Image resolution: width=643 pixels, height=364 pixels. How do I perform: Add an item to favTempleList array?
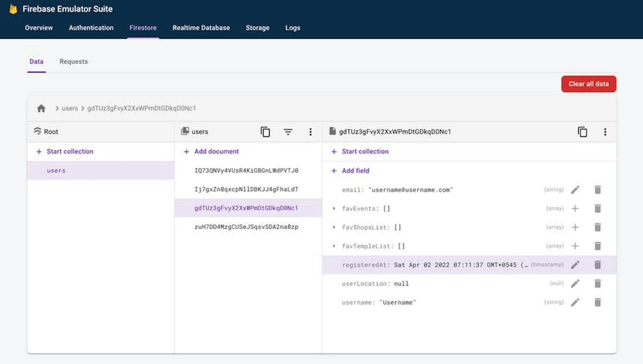point(575,246)
